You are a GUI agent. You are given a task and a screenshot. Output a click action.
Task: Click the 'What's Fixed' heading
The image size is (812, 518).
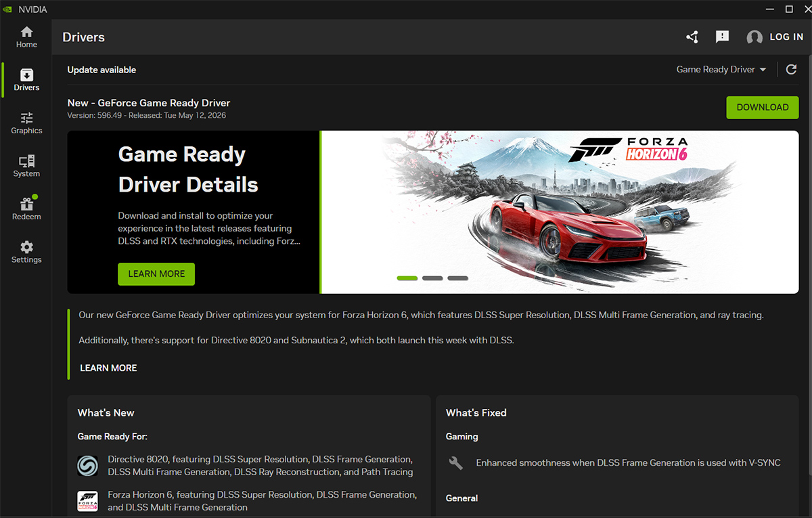[x=476, y=412]
